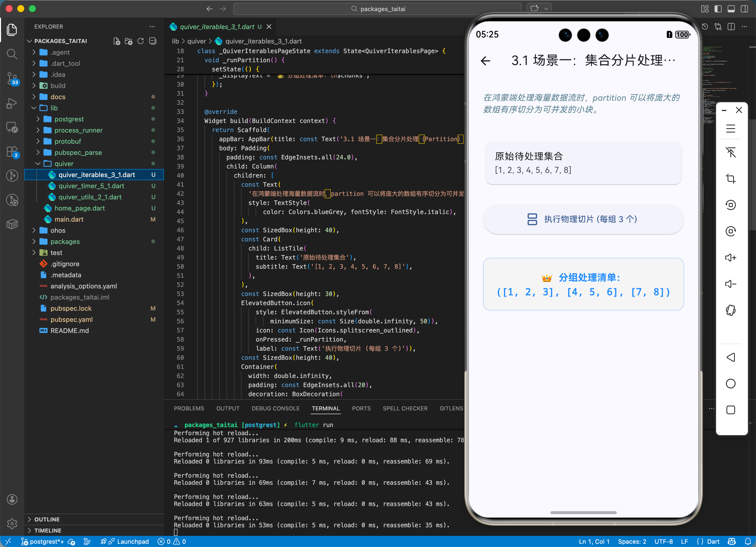The height and width of the screenshot is (547, 756).
Task: Switch to the DEBUG CONSOLE tab
Action: point(275,408)
